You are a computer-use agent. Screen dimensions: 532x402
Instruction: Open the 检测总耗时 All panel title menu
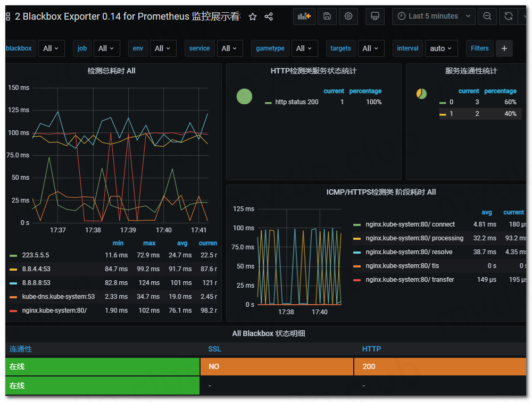(x=111, y=71)
